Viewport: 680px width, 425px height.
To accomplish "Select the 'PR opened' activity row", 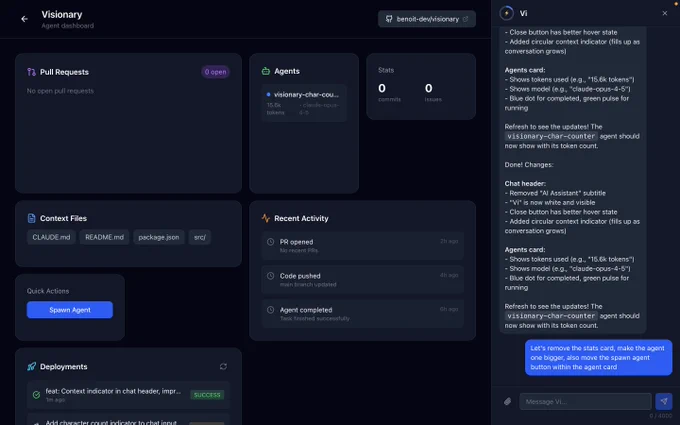I will coord(363,245).
